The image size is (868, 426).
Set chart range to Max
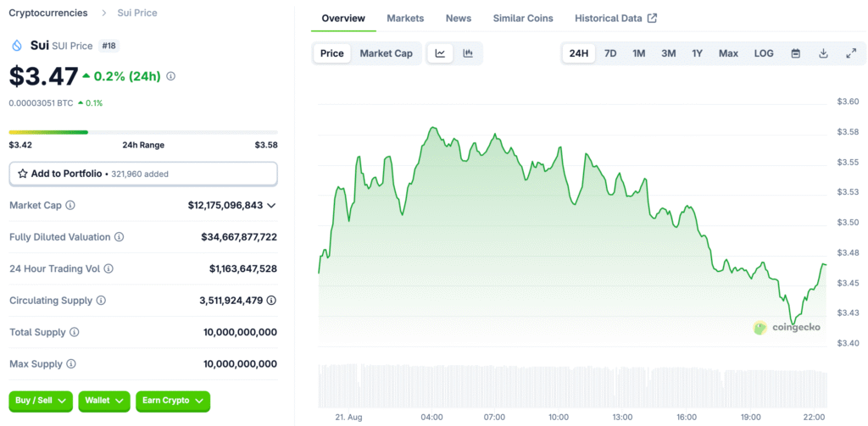[x=728, y=53]
